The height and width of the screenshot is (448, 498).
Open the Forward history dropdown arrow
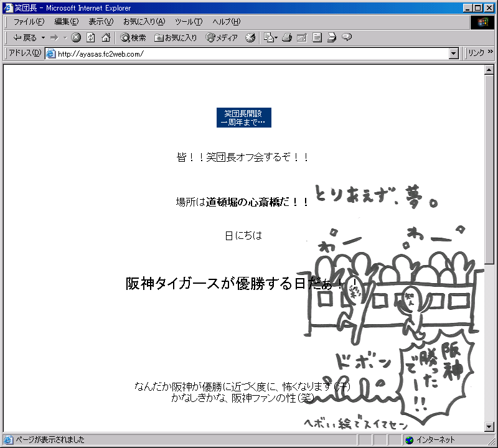pos(65,38)
